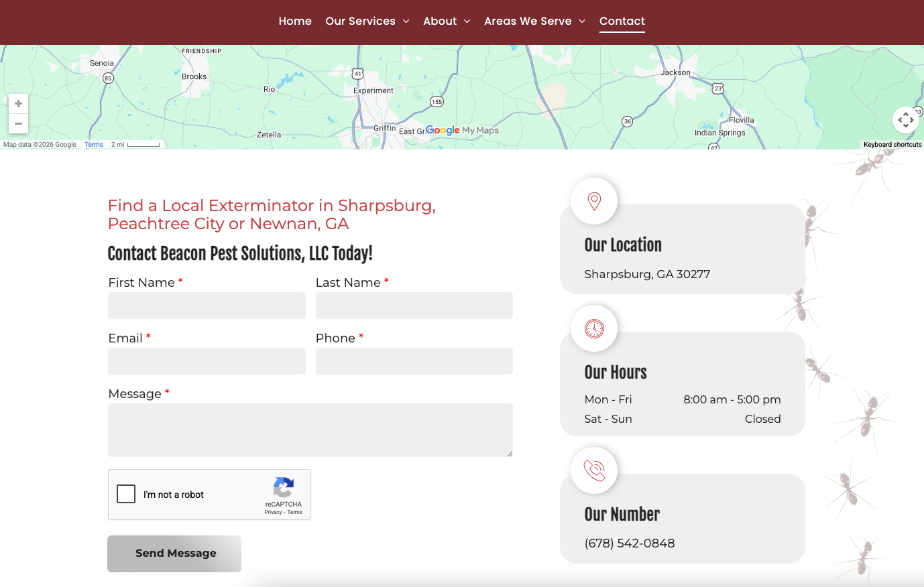
Task: Click the Flovilla label on the map
Action: (x=741, y=121)
